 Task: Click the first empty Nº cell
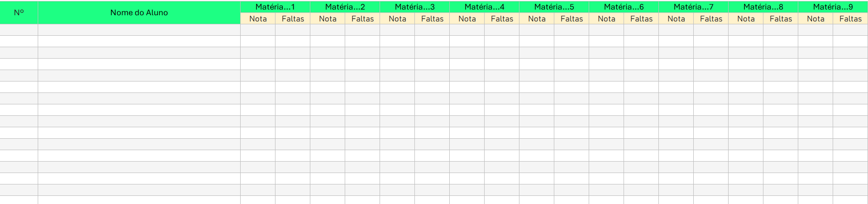tap(19, 30)
